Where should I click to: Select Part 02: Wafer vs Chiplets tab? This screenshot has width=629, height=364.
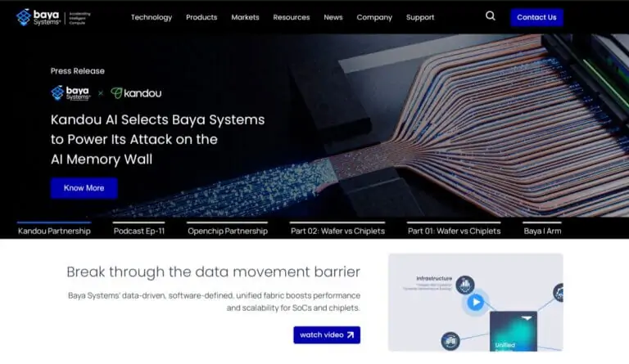tap(337, 231)
